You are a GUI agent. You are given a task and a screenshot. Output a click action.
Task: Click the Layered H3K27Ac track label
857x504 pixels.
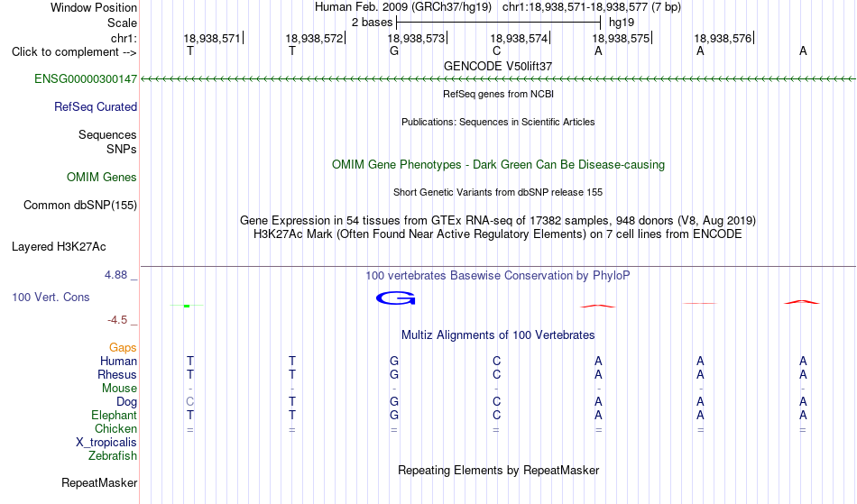[59, 247]
